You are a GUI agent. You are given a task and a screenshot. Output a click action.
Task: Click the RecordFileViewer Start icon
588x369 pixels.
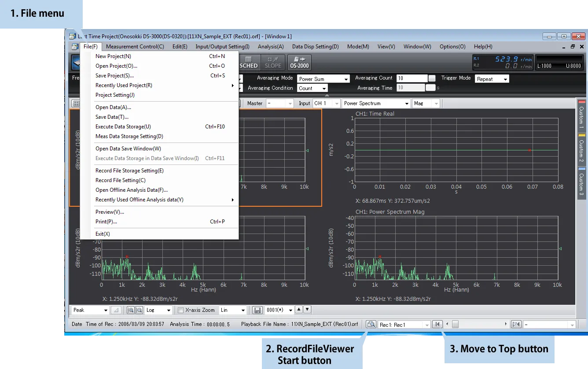click(x=371, y=324)
